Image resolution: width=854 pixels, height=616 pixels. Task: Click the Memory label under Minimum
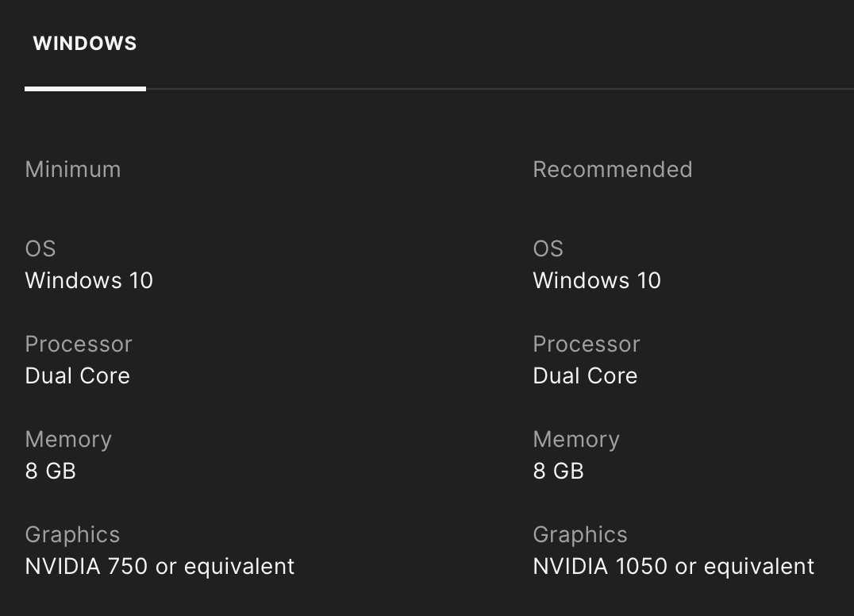(68, 439)
